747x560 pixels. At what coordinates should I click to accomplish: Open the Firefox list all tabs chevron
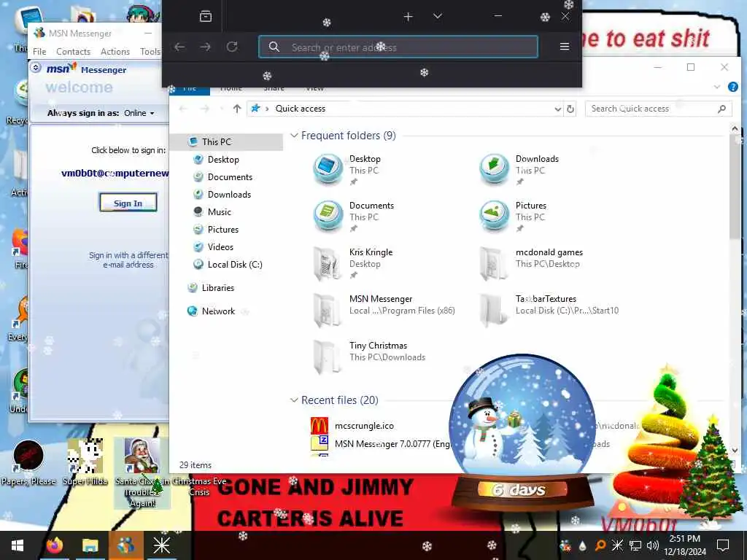coord(438,16)
